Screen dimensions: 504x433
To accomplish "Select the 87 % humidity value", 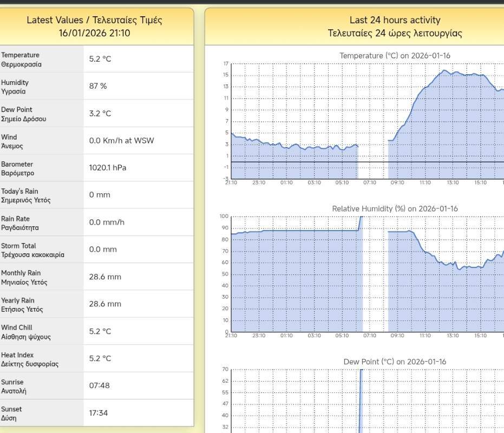I will (98, 86).
